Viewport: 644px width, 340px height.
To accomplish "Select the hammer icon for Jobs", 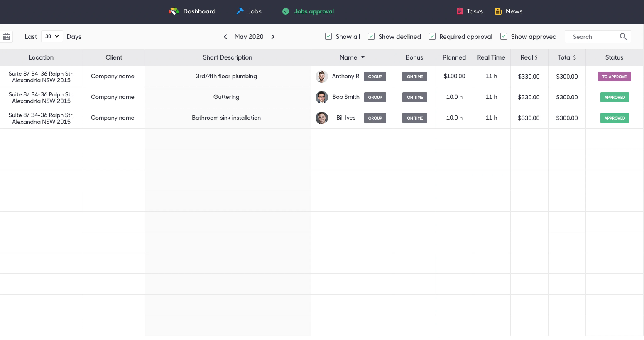I will click(x=240, y=11).
